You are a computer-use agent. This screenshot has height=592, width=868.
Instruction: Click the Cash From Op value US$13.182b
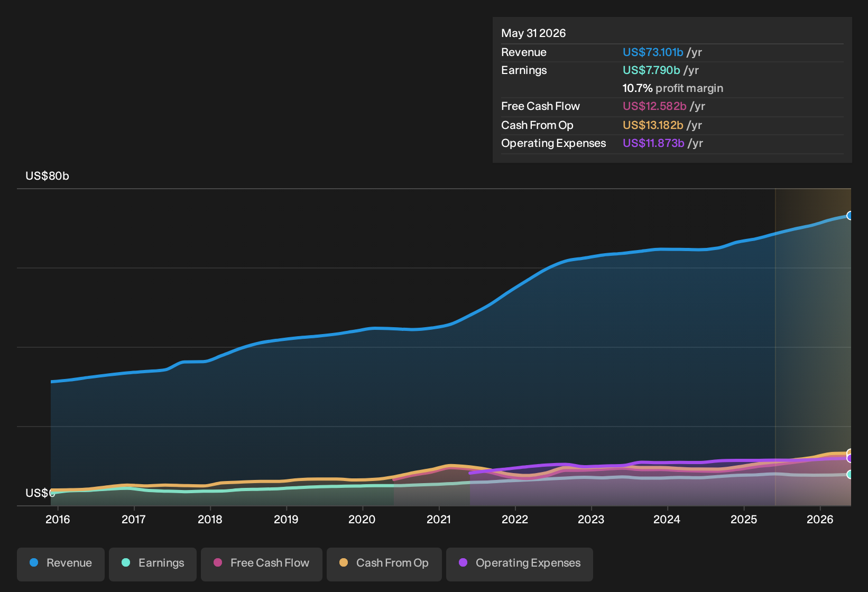[653, 125]
